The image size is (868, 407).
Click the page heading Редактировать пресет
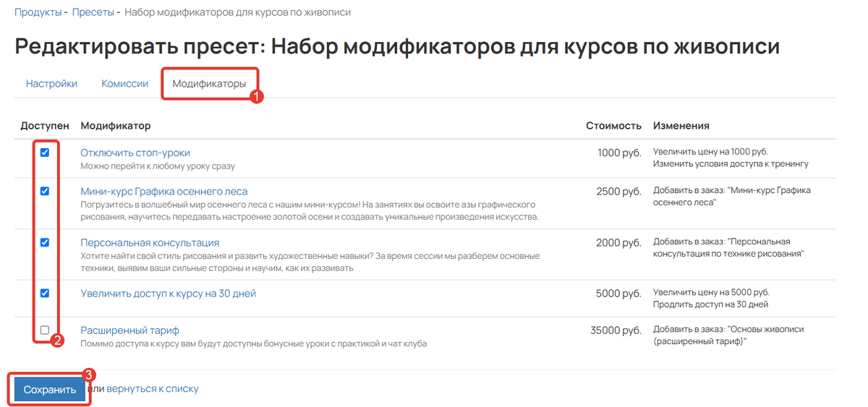tap(397, 46)
